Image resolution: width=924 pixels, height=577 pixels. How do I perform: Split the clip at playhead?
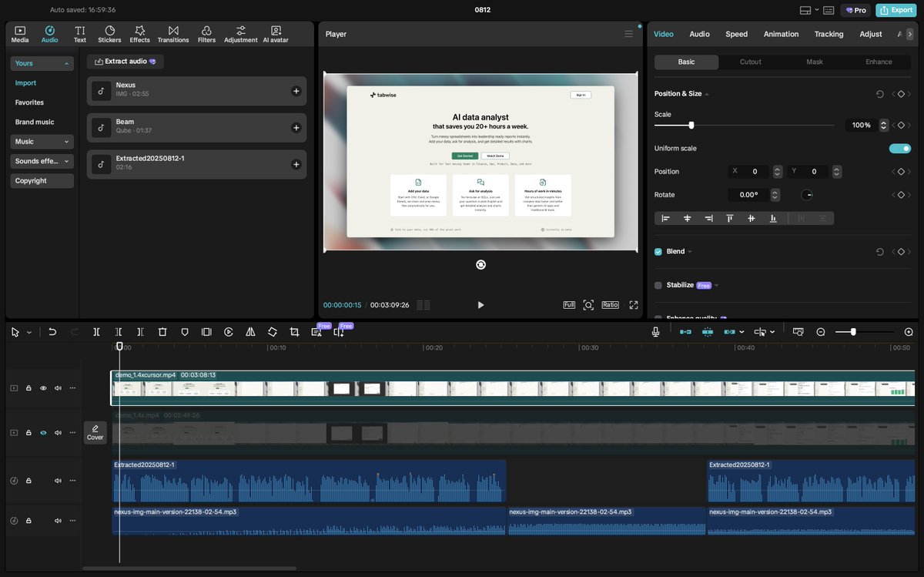(96, 332)
